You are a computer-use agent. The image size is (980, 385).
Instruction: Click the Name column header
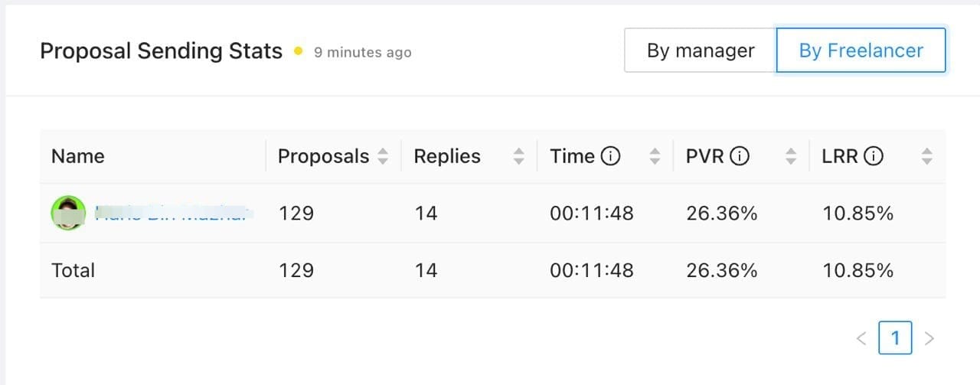click(x=78, y=156)
